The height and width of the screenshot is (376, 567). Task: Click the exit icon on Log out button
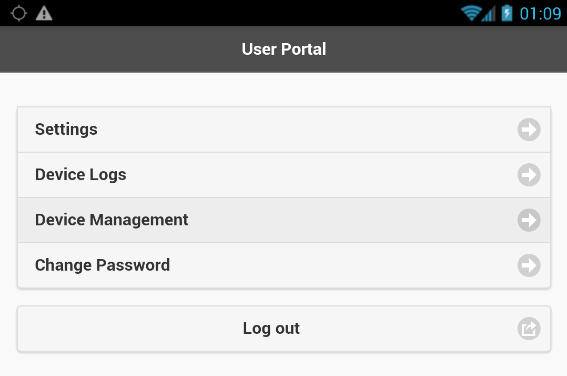[x=529, y=329]
